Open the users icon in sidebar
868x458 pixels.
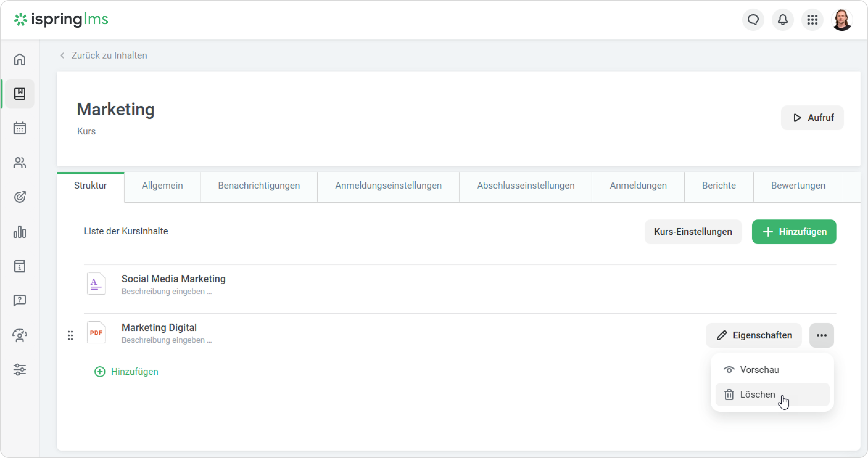pyautogui.click(x=19, y=163)
